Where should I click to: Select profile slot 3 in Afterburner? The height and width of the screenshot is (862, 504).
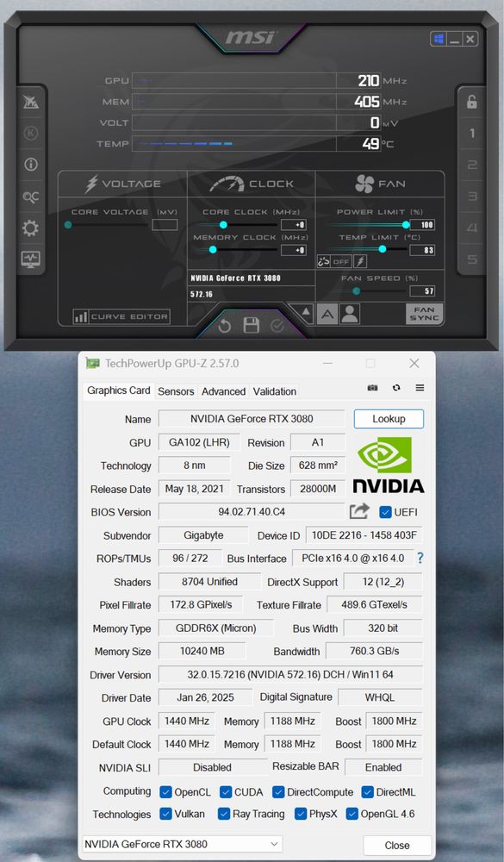point(471,197)
